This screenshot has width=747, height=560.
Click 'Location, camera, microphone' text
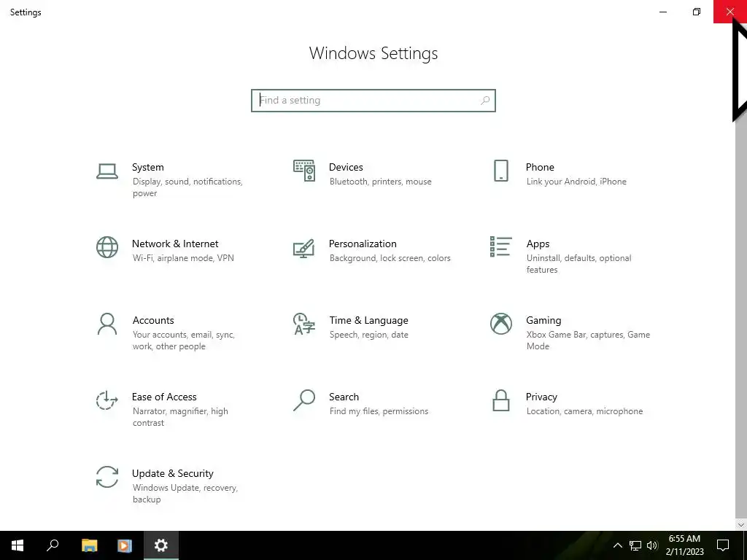(584, 411)
